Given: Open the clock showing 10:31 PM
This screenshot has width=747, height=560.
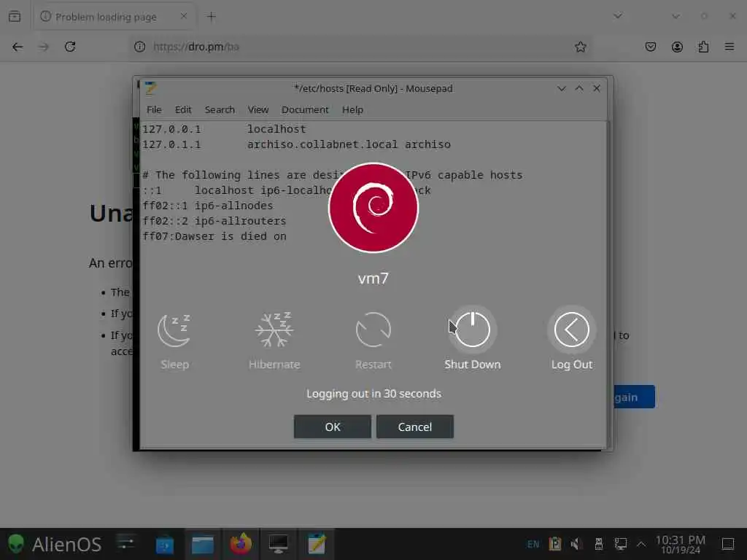Looking at the screenshot, I should click(x=681, y=544).
